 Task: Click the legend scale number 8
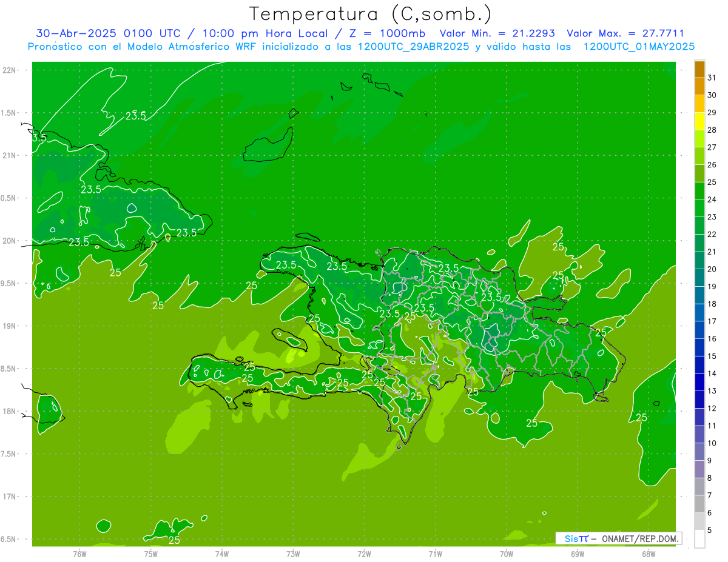pyautogui.click(x=710, y=478)
